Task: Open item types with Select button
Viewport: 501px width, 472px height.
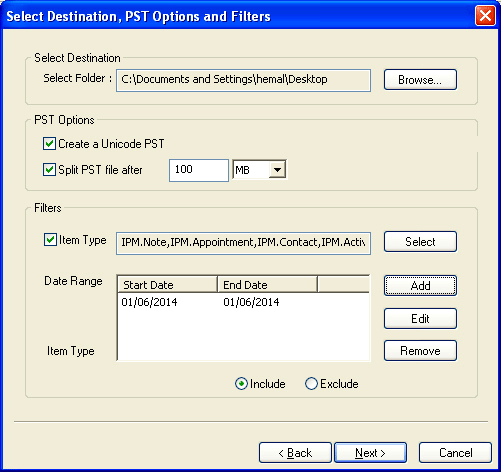Action: tap(420, 242)
